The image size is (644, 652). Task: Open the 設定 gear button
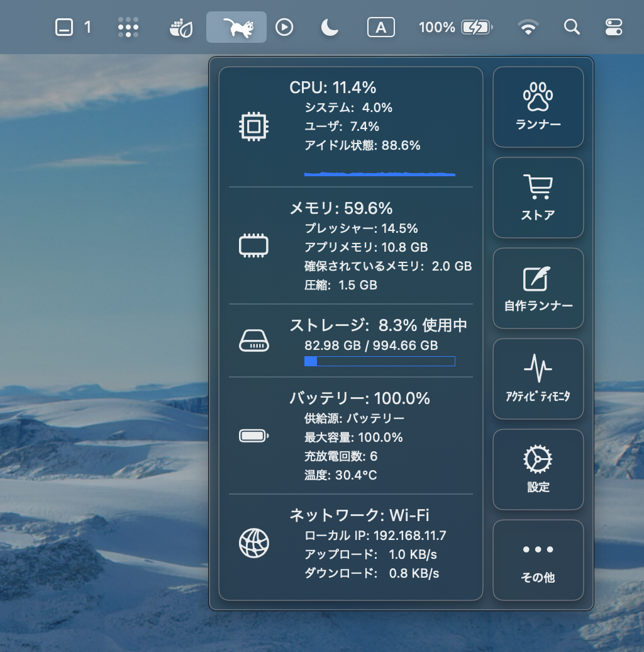pos(538,469)
